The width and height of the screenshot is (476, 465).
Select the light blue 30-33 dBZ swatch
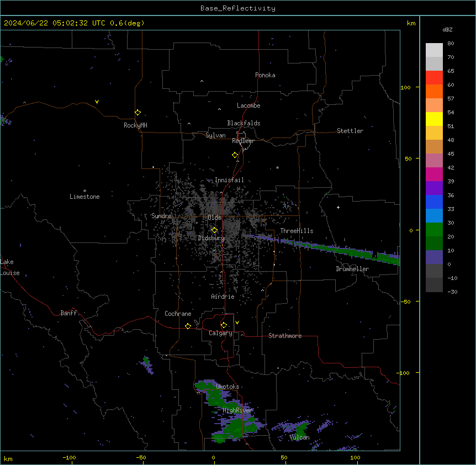click(x=434, y=216)
